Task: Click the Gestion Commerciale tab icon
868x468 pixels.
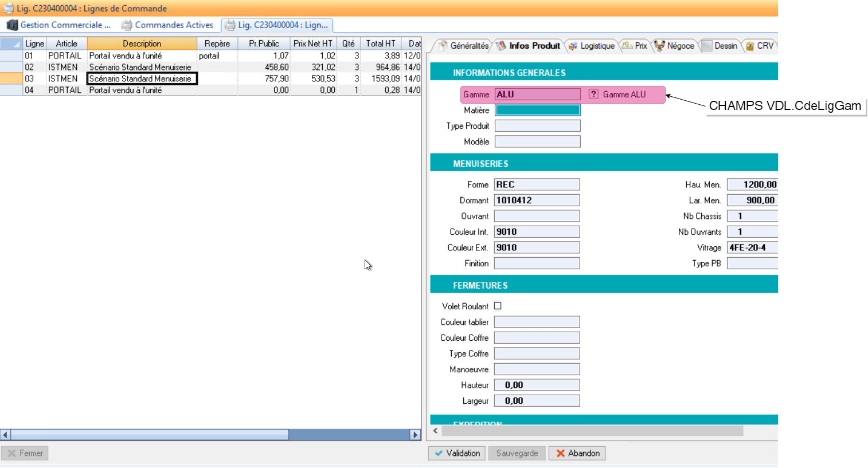Action: [12, 25]
